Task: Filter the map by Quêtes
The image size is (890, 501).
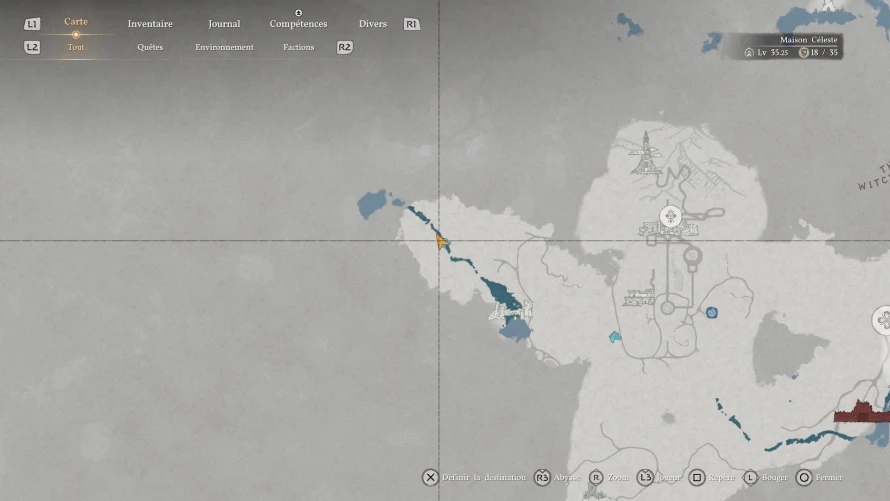Action: (x=150, y=47)
